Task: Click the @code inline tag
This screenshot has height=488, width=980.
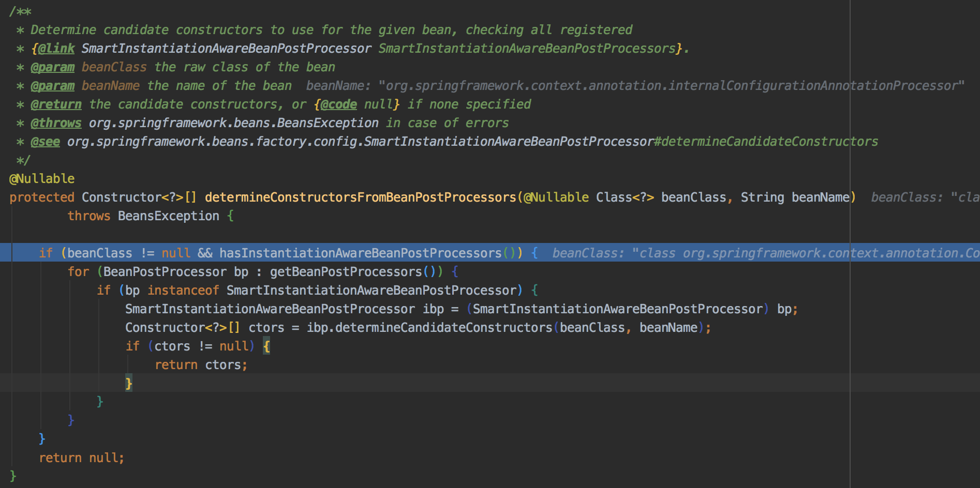Action: (339, 104)
